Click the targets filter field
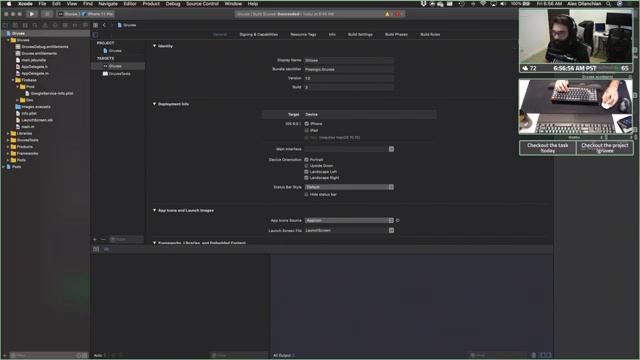This screenshot has height=360, width=640. [126, 240]
